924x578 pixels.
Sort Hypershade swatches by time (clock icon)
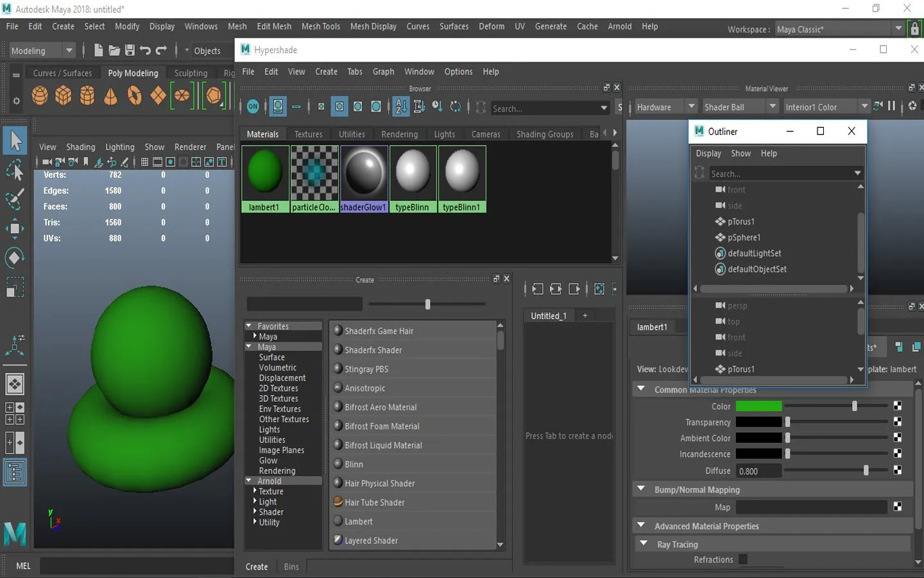(438, 107)
